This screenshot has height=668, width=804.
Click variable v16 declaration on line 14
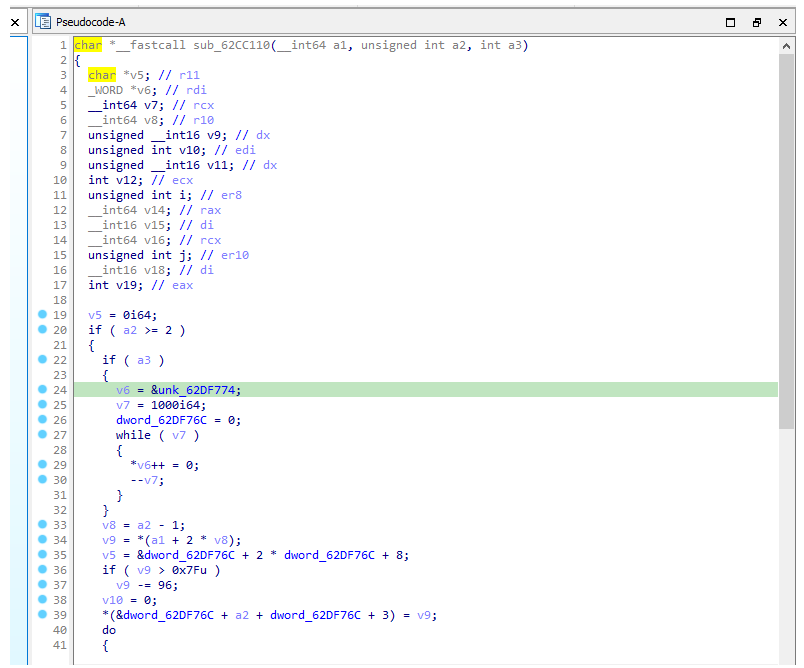click(154, 240)
